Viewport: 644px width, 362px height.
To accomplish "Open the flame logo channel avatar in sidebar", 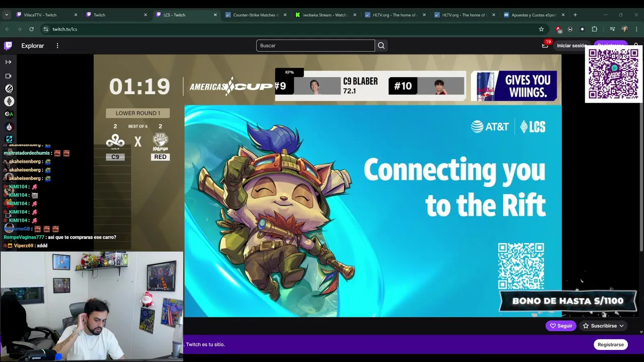I will [9, 127].
